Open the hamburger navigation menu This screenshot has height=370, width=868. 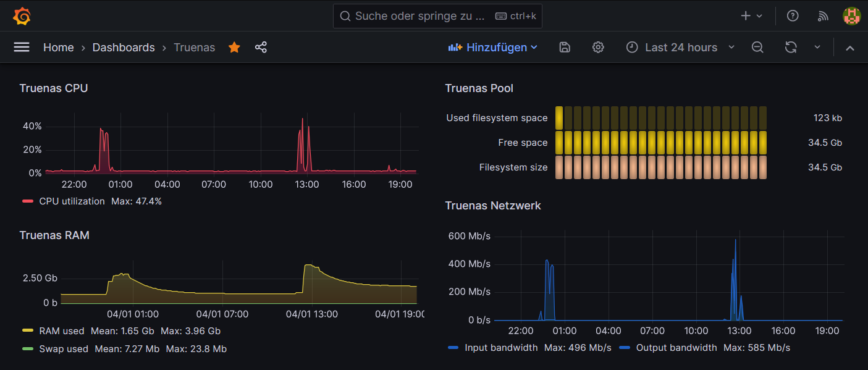pos(22,48)
